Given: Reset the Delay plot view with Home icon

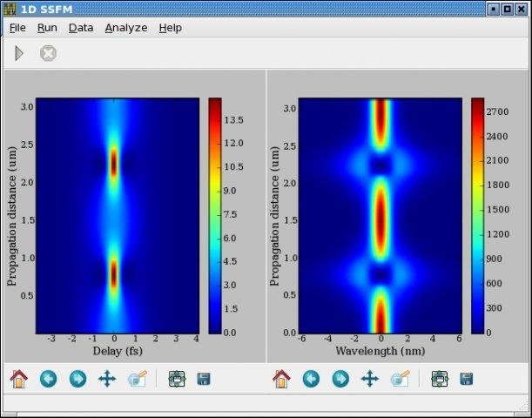Looking at the screenshot, I should (x=19, y=379).
